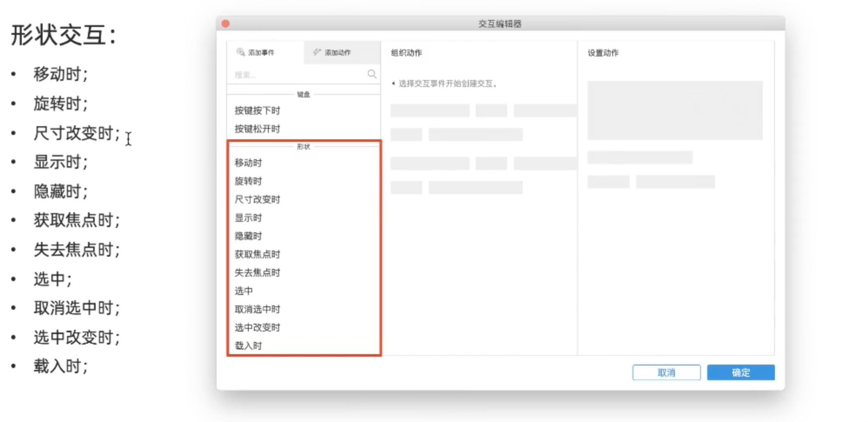Select the 载入时 event in the list
868x422 pixels.
(x=248, y=345)
